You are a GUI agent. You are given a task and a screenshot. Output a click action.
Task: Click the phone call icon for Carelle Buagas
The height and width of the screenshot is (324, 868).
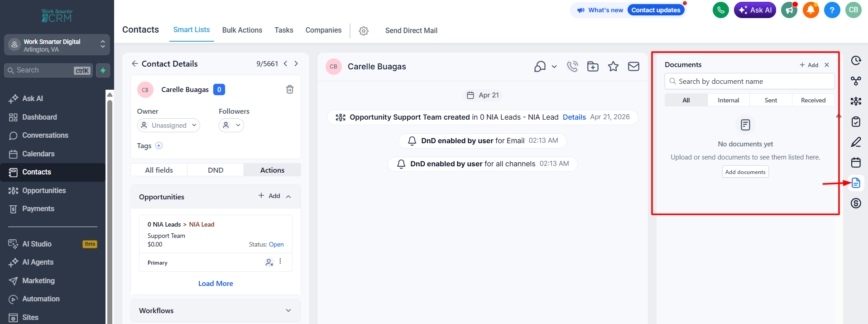tap(572, 67)
